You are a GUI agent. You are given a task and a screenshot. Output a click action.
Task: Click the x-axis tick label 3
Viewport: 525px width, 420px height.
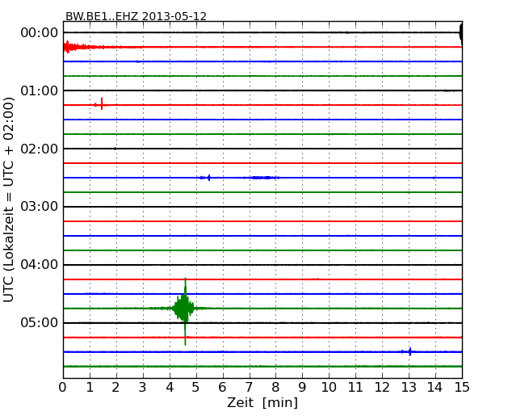point(143,388)
